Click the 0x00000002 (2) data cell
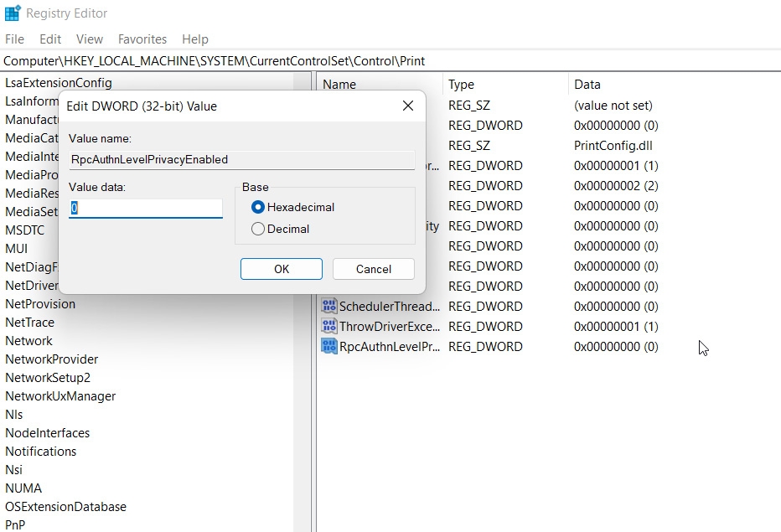 point(616,186)
